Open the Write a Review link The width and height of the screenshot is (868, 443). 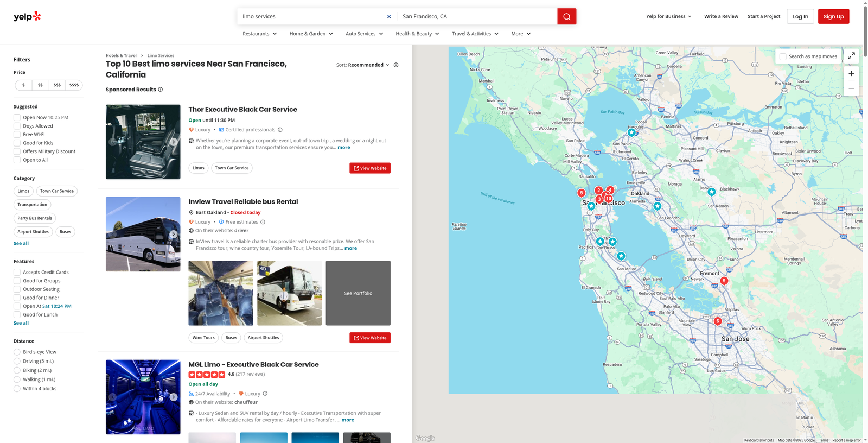tap(721, 16)
